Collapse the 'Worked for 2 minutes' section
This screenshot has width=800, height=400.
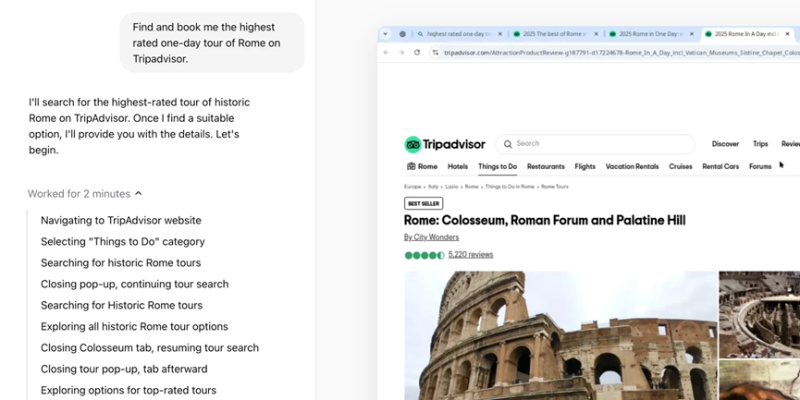coord(138,194)
